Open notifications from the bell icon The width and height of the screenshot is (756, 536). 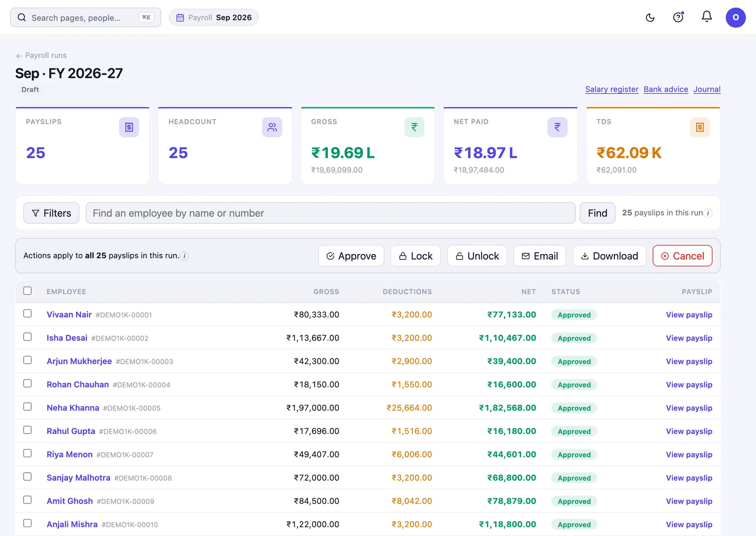point(707,17)
